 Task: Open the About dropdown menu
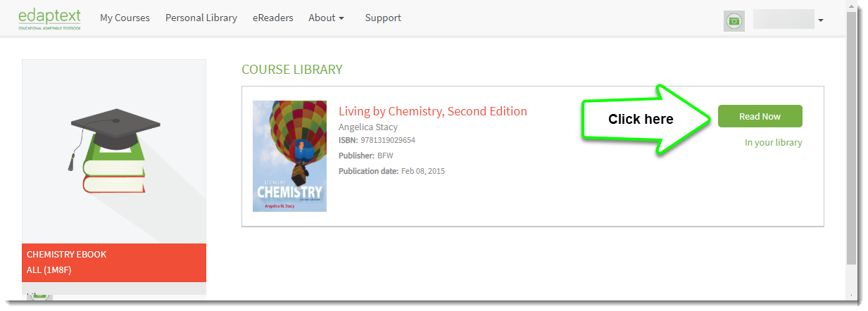click(326, 18)
